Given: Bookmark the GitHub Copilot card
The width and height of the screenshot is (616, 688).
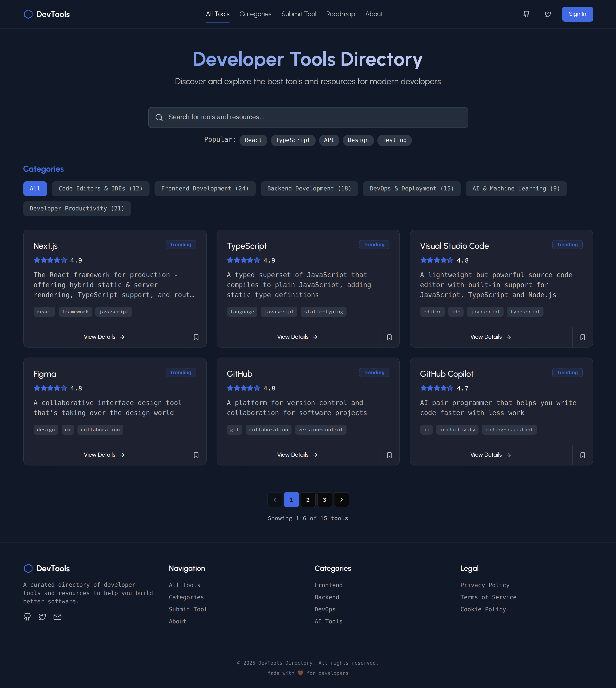Looking at the screenshot, I should click(582, 455).
